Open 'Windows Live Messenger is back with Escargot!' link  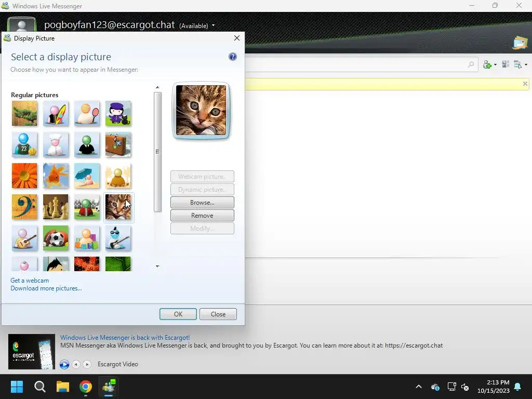125,338
